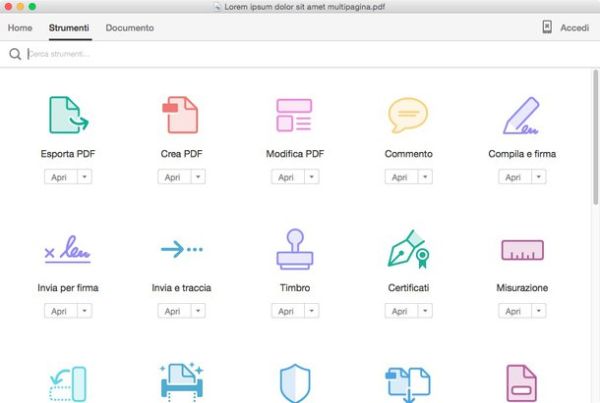Viewport: 600px width, 403px height.
Task: Open the Modifica PDF tool icon
Action: pos(294,115)
